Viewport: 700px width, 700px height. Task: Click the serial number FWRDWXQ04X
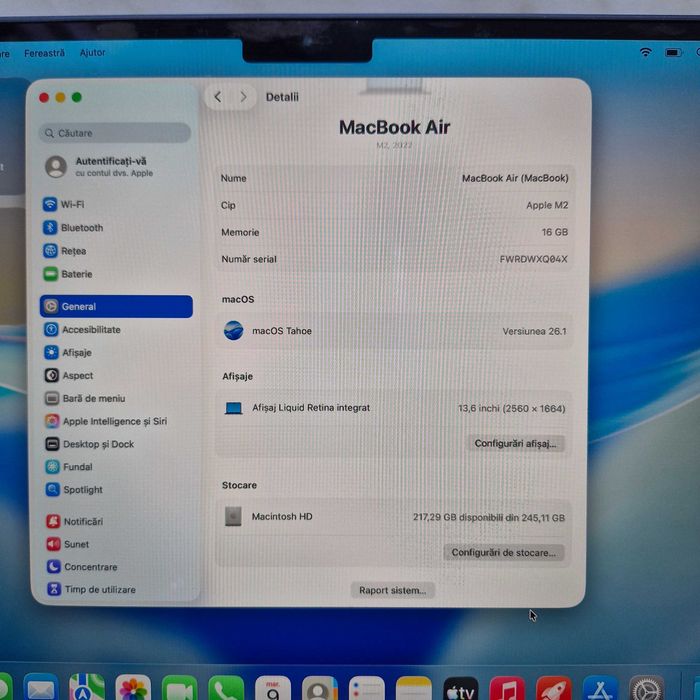533,259
